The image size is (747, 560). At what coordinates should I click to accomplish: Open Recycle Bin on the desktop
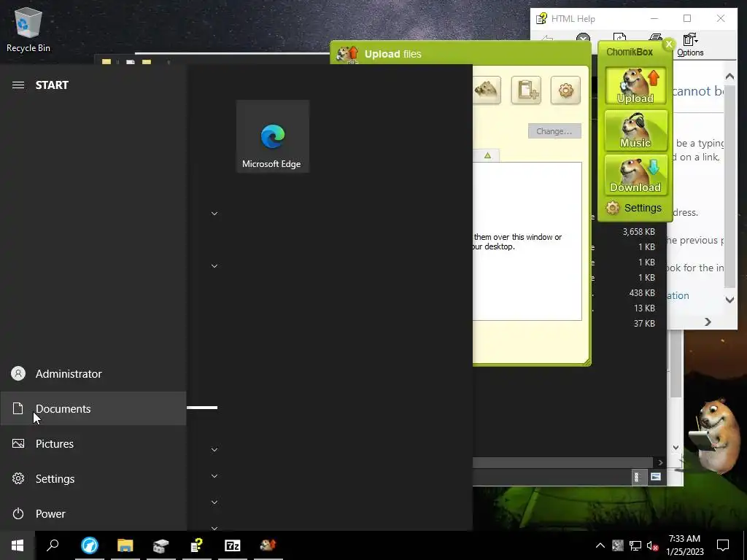[28, 29]
